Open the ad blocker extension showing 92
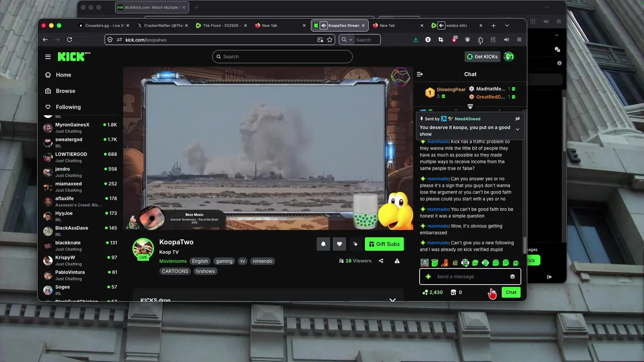 coord(455,39)
